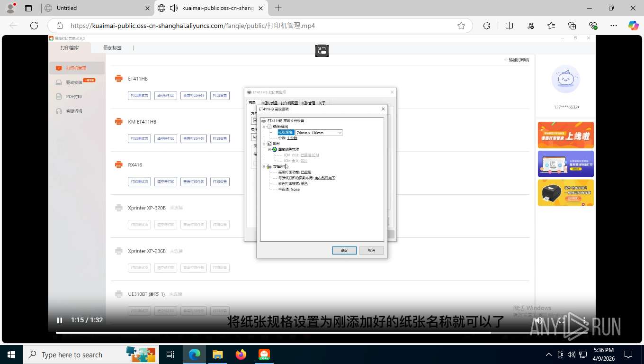Click 添加打印机 button

(516, 60)
